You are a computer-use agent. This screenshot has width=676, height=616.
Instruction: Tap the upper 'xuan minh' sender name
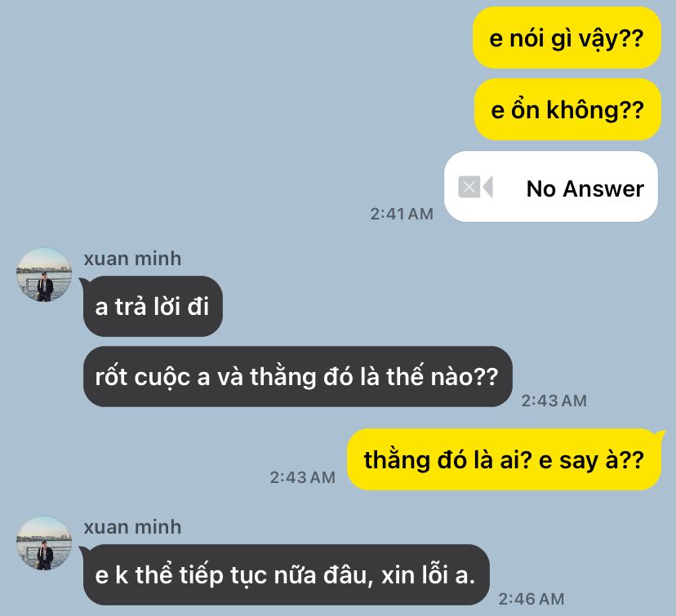pos(132,259)
